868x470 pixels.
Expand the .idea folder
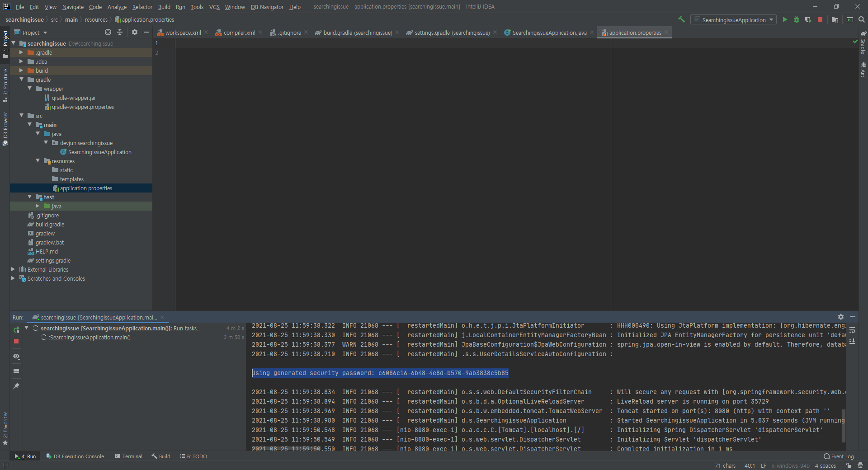click(21, 61)
